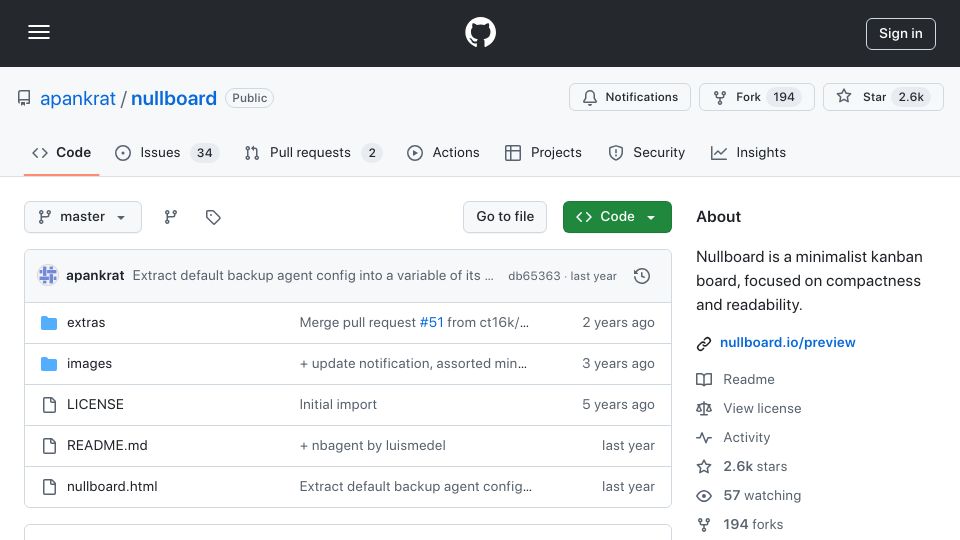
Task: Open the LICENSE file
Action: coord(95,405)
